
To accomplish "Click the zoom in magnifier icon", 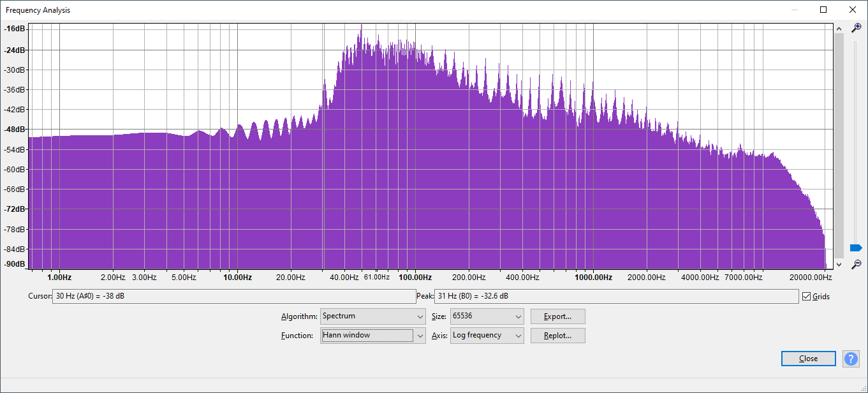I will click(x=857, y=28).
